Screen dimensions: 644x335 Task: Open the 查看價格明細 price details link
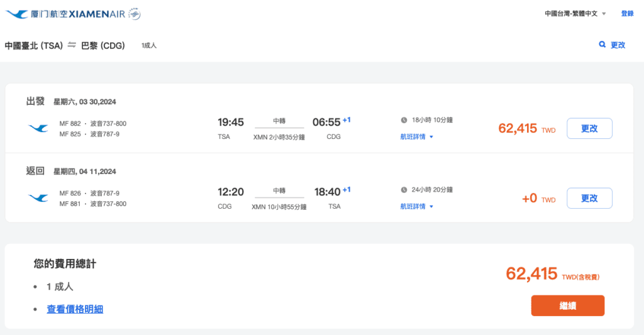click(x=75, y=309)
